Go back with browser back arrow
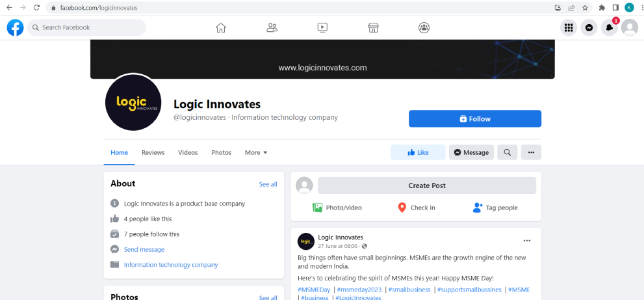 [9, 7]
